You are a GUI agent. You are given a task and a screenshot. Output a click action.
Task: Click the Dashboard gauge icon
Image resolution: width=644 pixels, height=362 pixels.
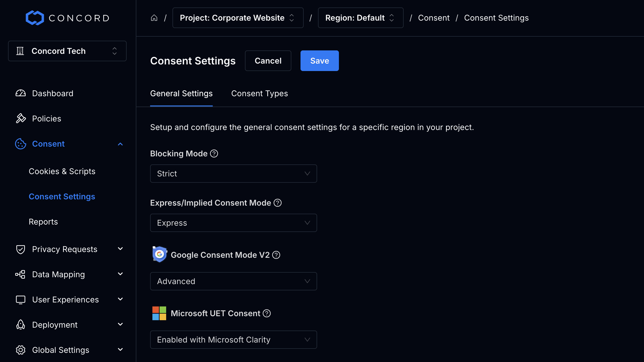point(20,93)
